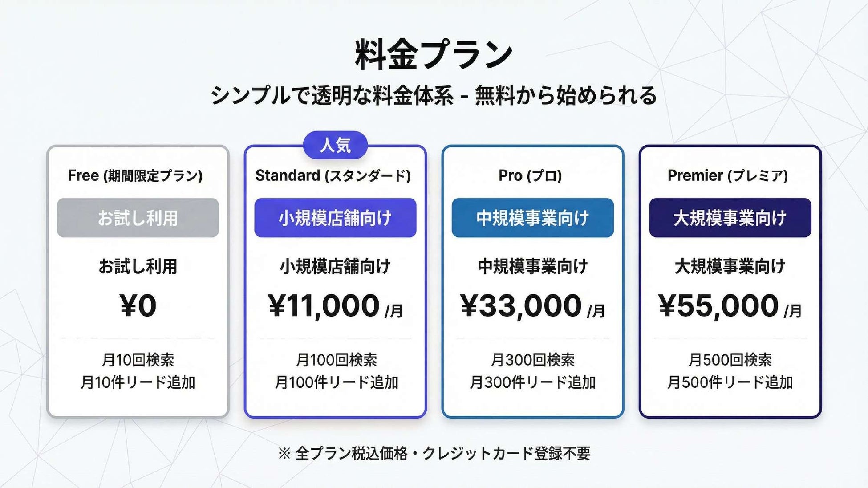Screen dimensions: 868x488
Task: Select the Pro (プロ) plan title
Action: (530, 175)
